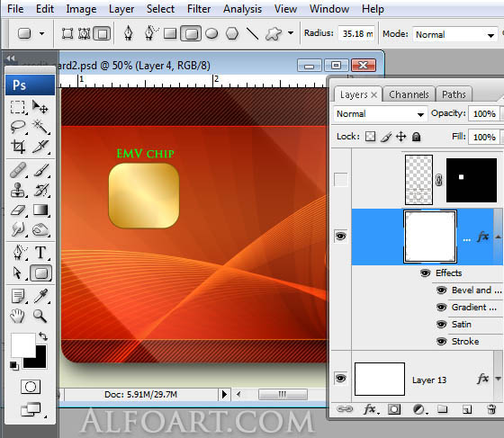
Task: Select the Gradient tool
Action: pyautogui.click(x=40, y=210)
